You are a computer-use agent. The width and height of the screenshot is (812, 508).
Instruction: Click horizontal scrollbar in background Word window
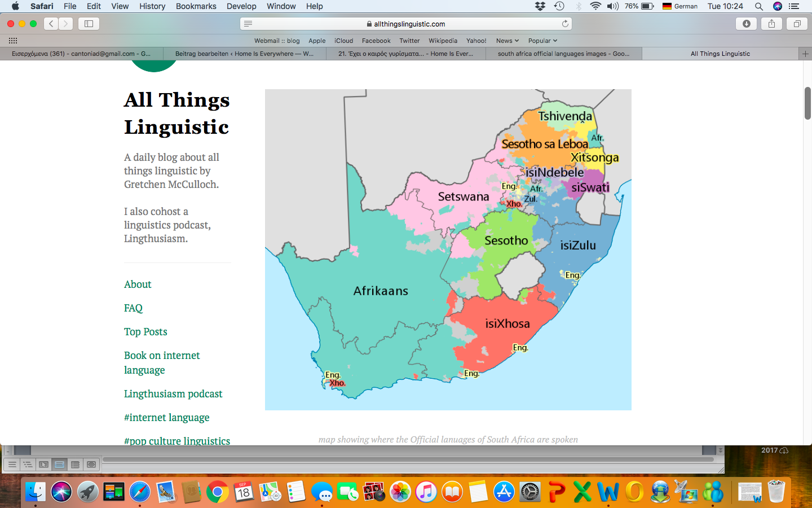click(408, 459)
